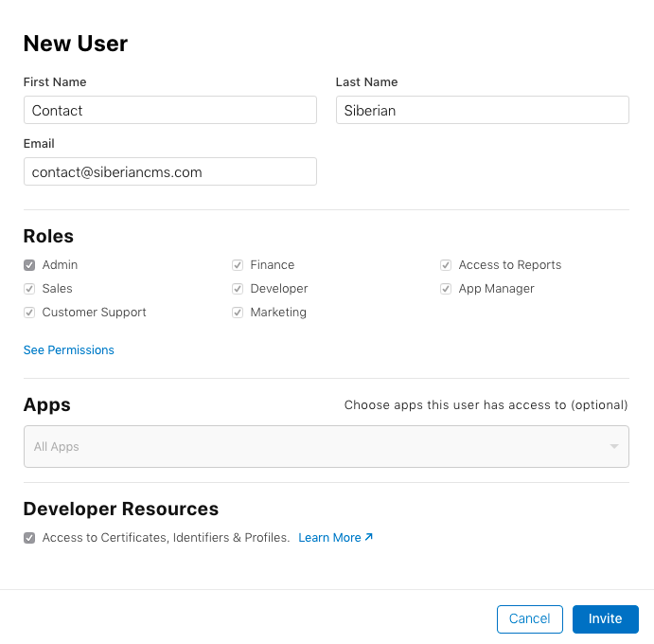
Task: Toggle the Access to Reports checkbox
Action: tap(446, 265)
